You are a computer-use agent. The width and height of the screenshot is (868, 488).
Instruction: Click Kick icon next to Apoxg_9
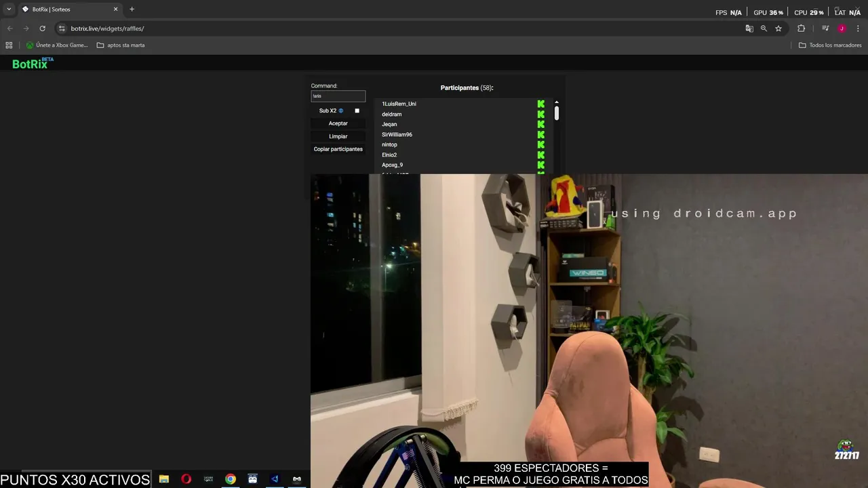pos(541,165)
